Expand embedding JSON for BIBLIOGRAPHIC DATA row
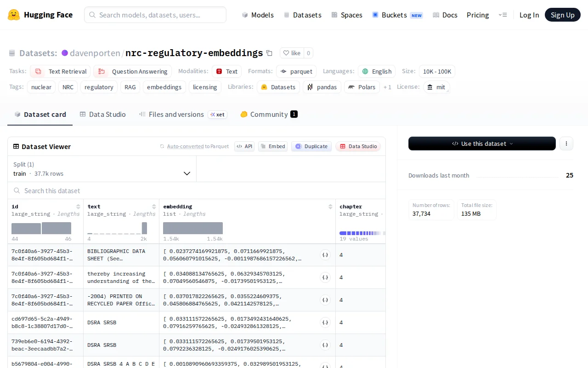 tap(325, 255)
